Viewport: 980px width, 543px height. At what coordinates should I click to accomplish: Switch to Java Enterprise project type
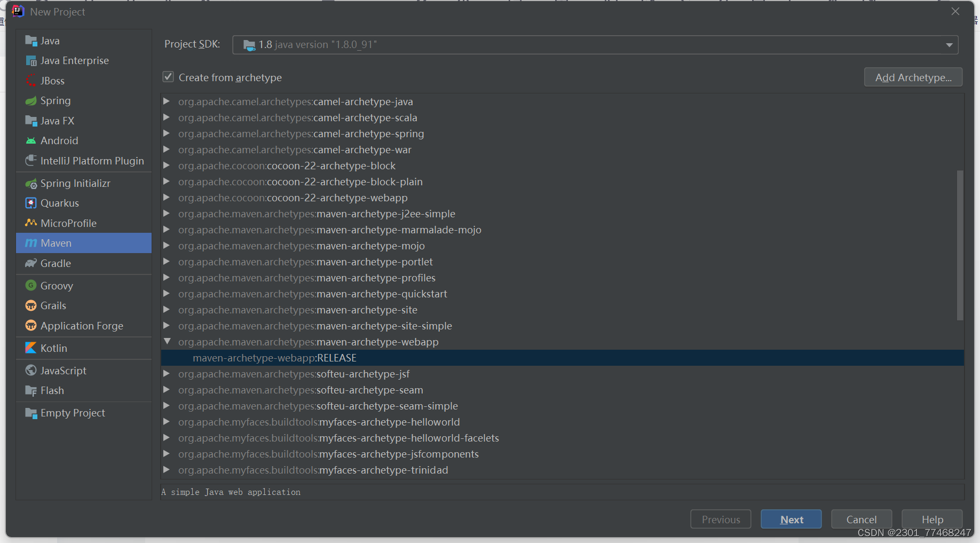coord(84,61)
